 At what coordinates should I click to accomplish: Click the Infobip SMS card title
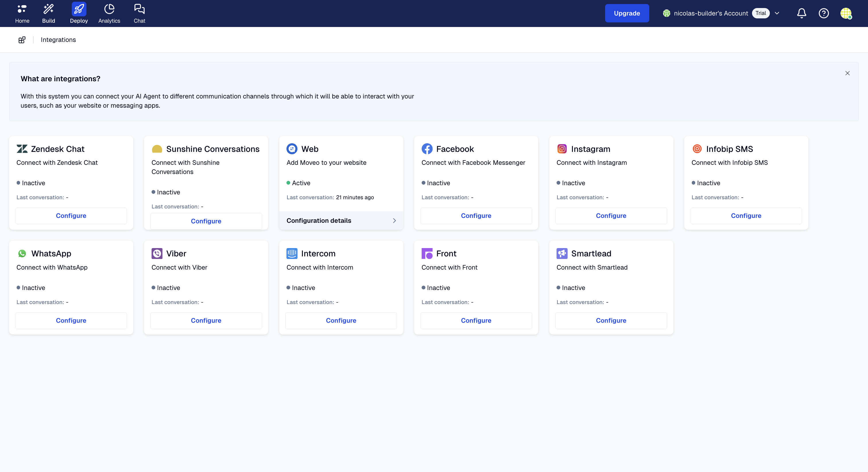pos(730,149)
